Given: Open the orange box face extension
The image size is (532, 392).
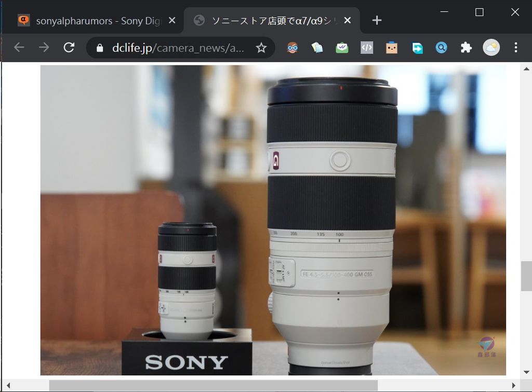Looking at the screenshot, I should click(x=392, y=48).
